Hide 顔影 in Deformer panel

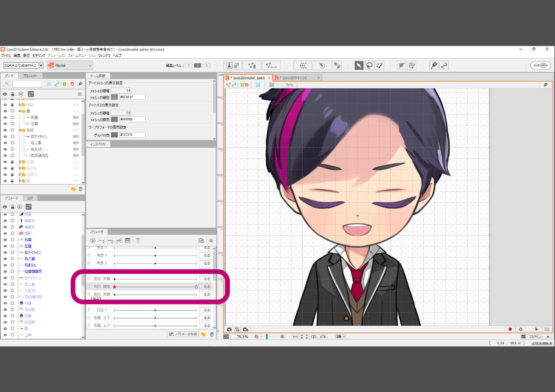[5, 233]
